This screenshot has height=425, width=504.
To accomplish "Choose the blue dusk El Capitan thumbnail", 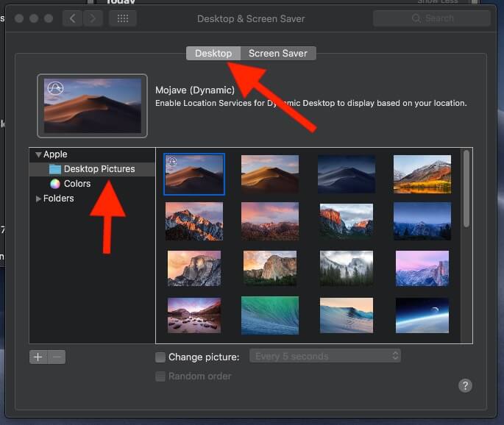I will click(422, 221).
